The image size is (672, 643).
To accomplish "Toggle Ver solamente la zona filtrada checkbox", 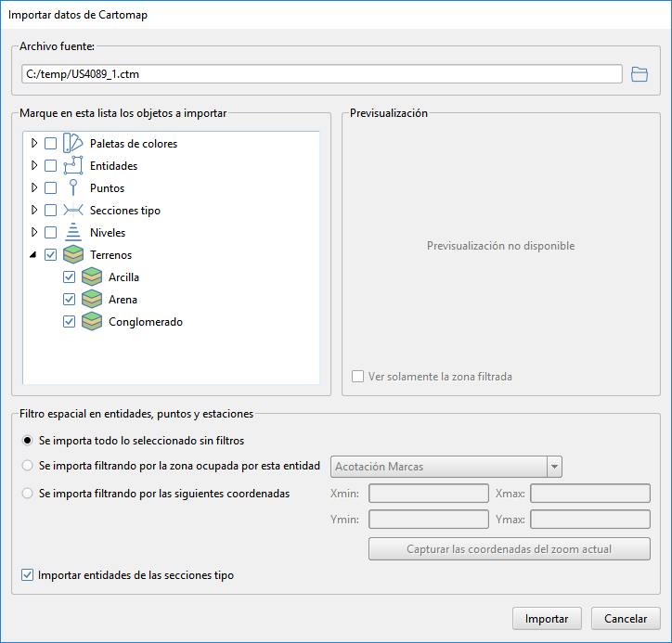I will pos(357,377).
